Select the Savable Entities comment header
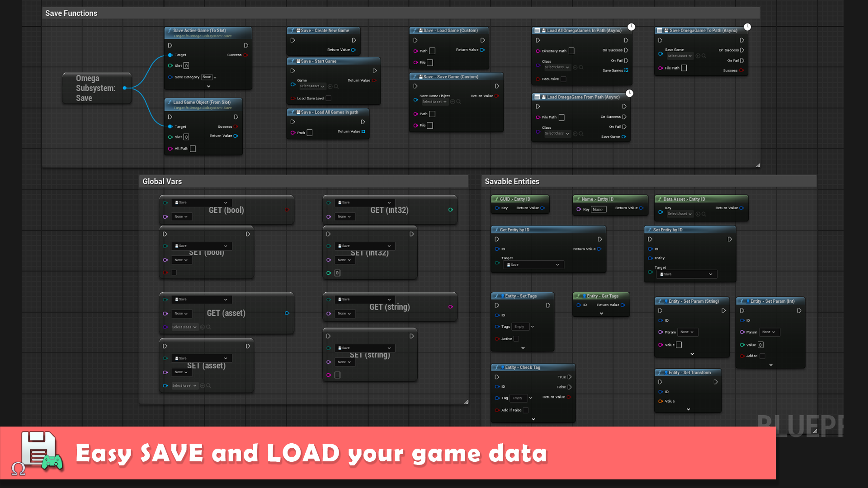The image size is (868, 488). (649, 181)
